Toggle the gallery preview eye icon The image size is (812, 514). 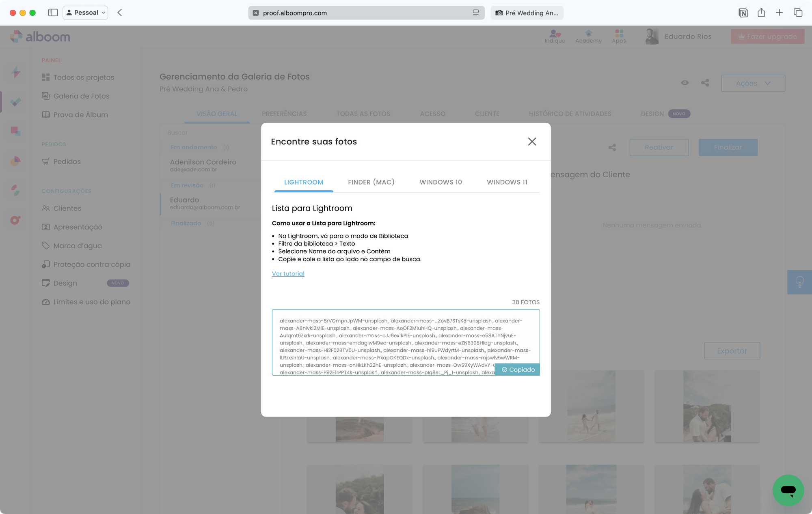click(685, 83)
